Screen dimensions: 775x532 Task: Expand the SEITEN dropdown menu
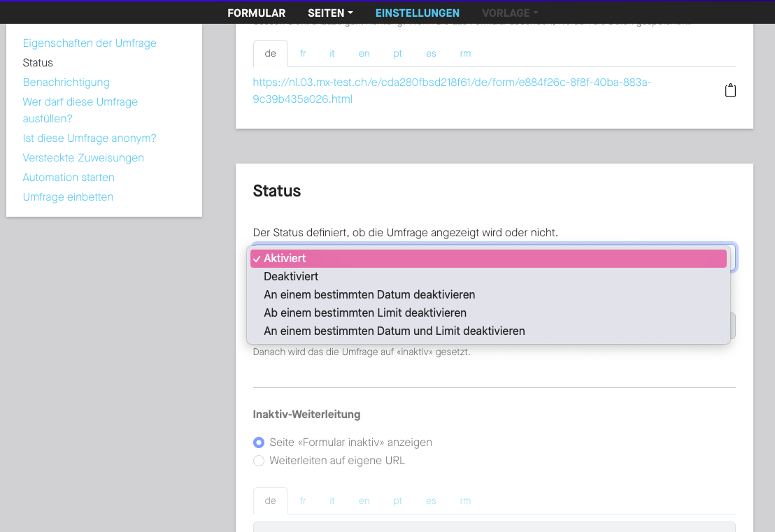329,13
